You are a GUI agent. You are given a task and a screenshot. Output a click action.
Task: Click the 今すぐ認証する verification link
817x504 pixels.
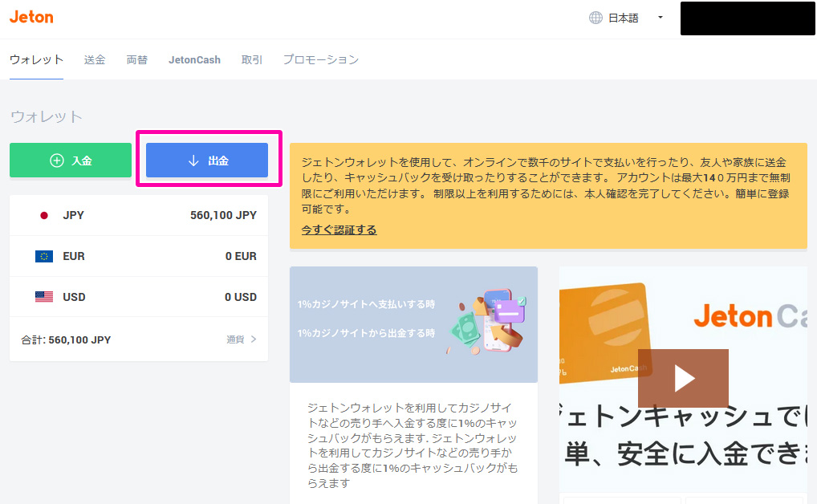click(339, 230)
